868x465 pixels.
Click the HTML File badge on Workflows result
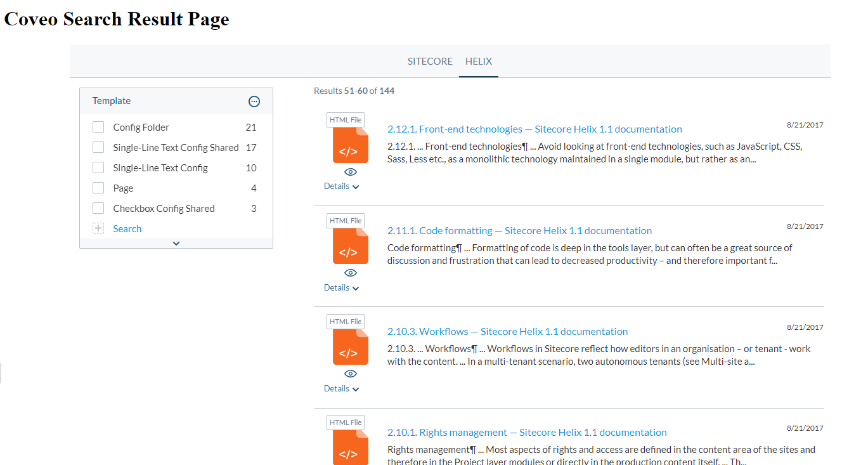(346, 322)
